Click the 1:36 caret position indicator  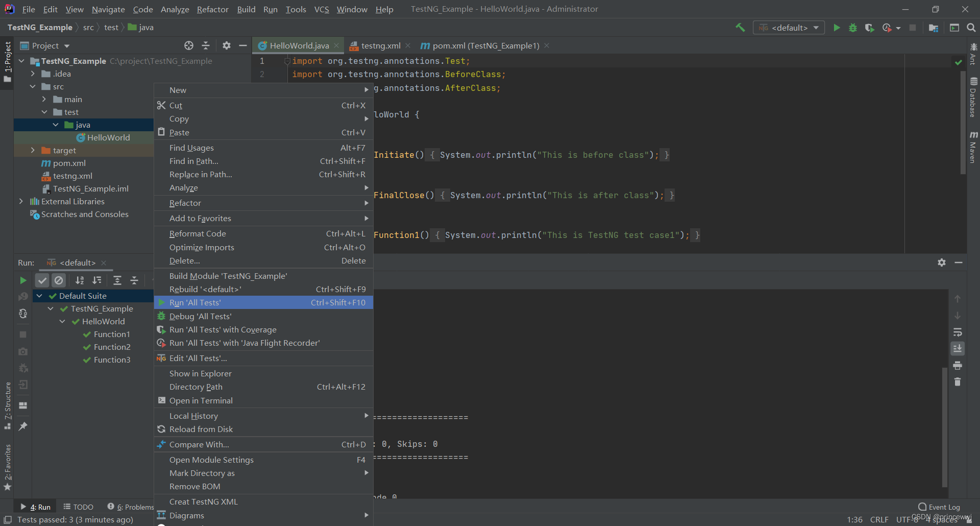coord(854,519)
